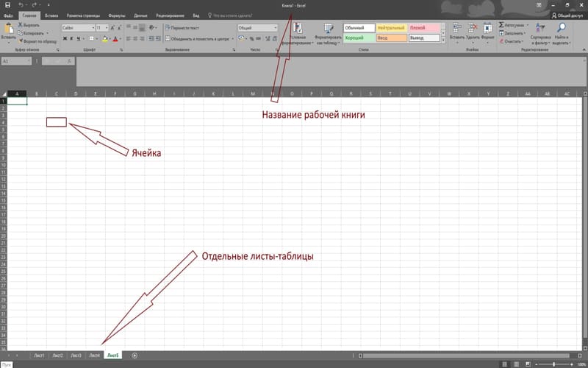Switch to the Вставка ribbon tab

51,15
